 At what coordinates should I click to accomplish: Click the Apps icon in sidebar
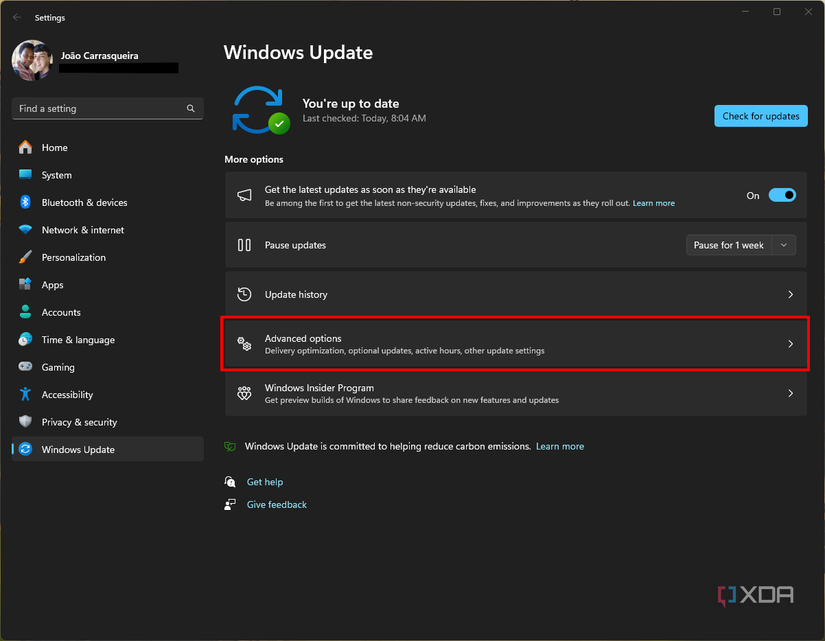[x=25, y=284]
